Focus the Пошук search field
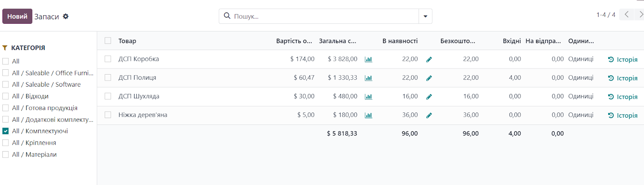The height and width of the screenshot is (185, 644). (325, 17)
